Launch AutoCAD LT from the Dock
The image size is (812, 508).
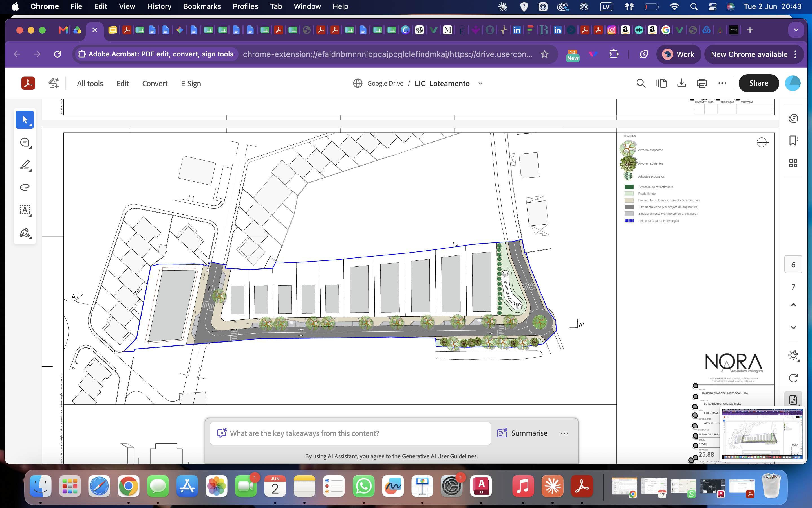point(481,486)
